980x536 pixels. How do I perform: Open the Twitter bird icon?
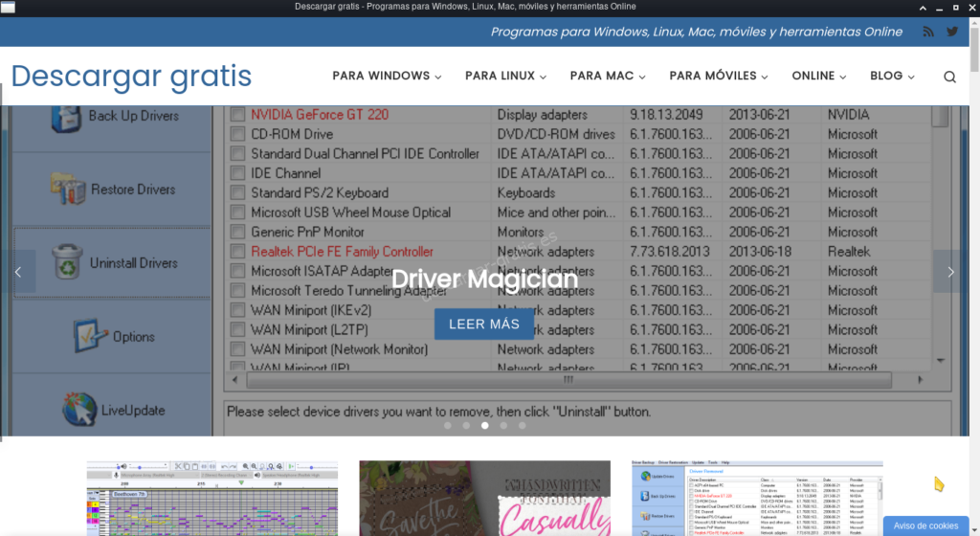click(x=952, y=32)
